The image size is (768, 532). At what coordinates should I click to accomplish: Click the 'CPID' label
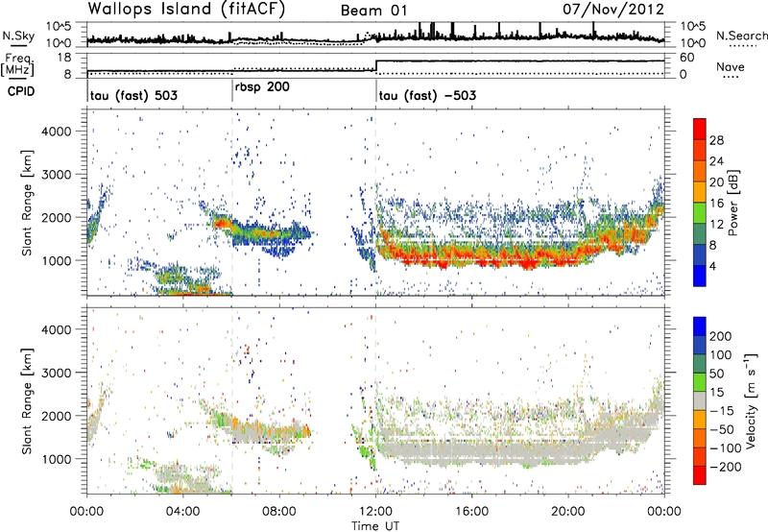tap(21, 91)
